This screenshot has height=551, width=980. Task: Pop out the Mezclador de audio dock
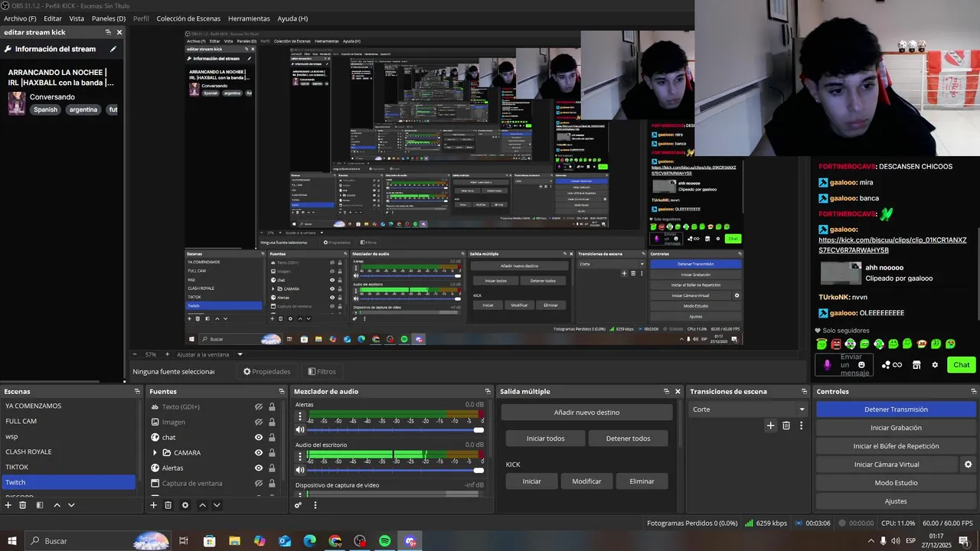pos(488,391)
